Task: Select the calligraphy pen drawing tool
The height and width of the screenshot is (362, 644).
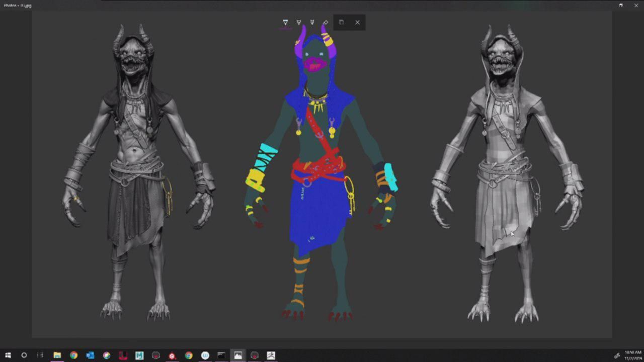Action: click(x=312, y=23)
